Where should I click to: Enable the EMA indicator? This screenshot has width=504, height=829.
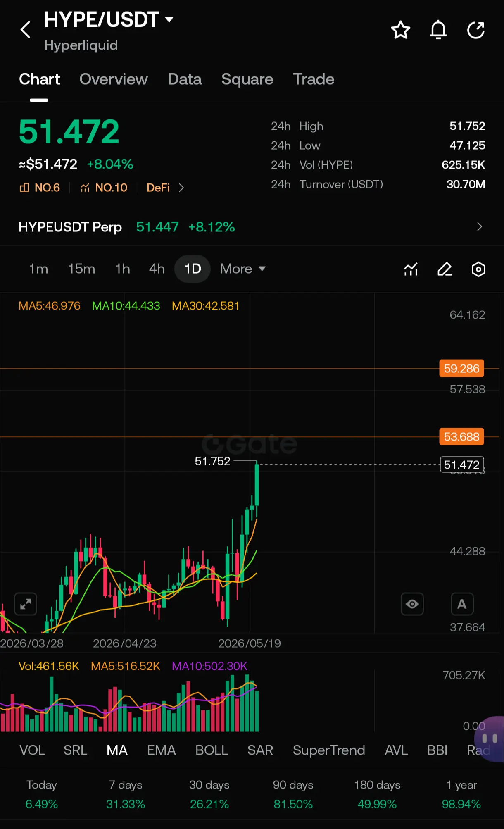(162, 750)
